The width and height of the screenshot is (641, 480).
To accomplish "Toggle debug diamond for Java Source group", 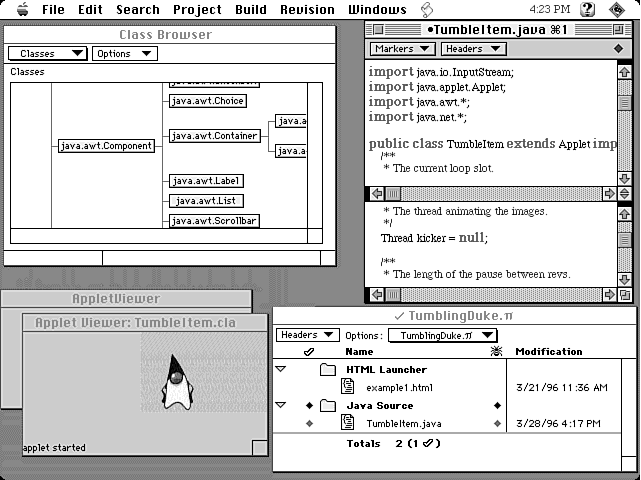I will point(497,406).
